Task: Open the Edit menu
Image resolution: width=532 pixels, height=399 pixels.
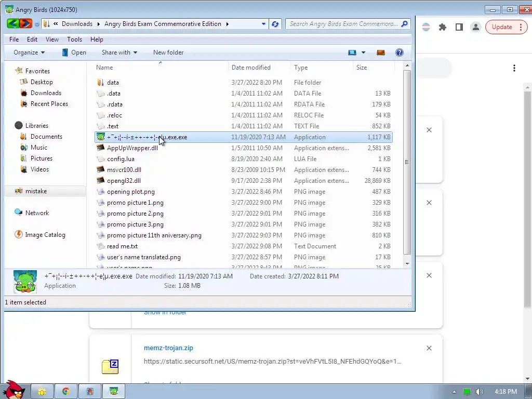Action: point(32,39)
